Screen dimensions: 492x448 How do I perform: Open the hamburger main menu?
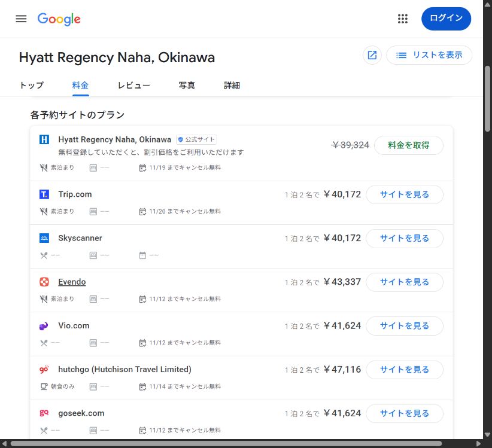coord(21,19)
